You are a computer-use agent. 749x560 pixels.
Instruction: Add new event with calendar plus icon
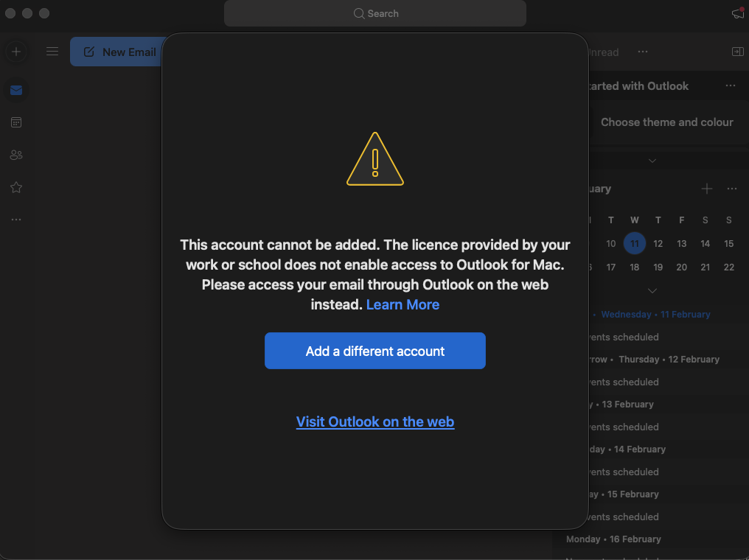[x=707, y=189]
